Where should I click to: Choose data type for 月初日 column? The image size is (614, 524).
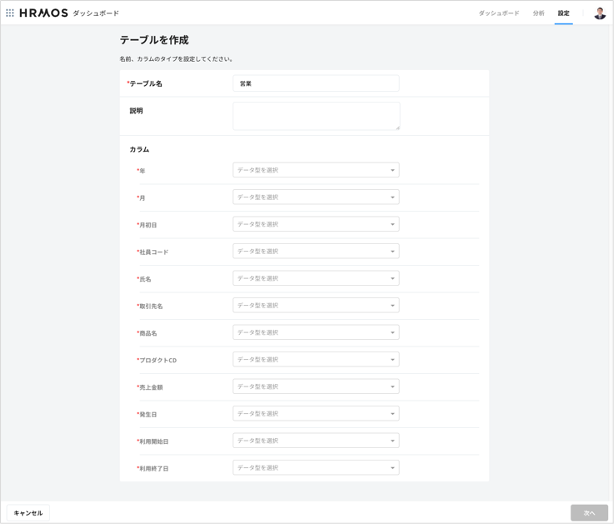click(x=315, y=224)
